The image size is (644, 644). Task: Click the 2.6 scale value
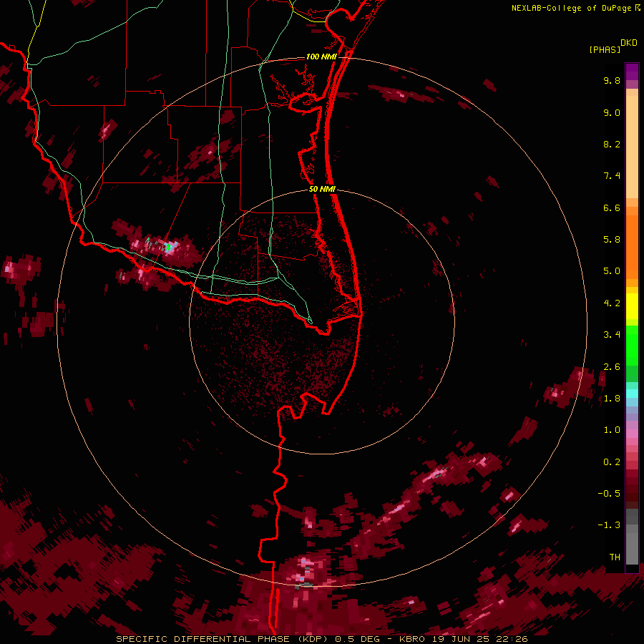pos(612,366)
